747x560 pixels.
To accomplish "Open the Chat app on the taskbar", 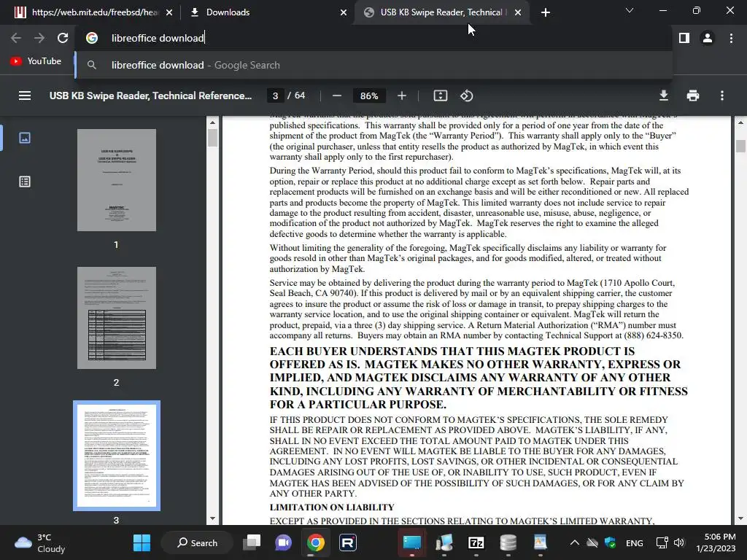I will pos(284,542).
